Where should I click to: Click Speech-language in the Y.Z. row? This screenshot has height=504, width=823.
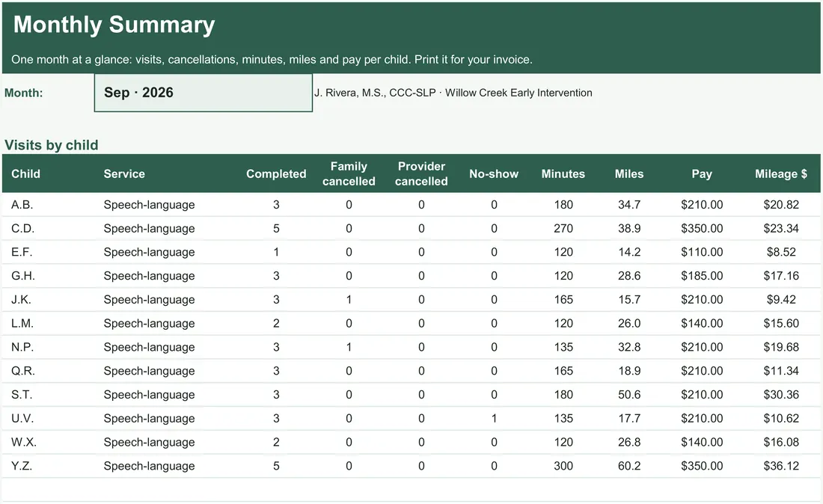[x=149, y=466]
